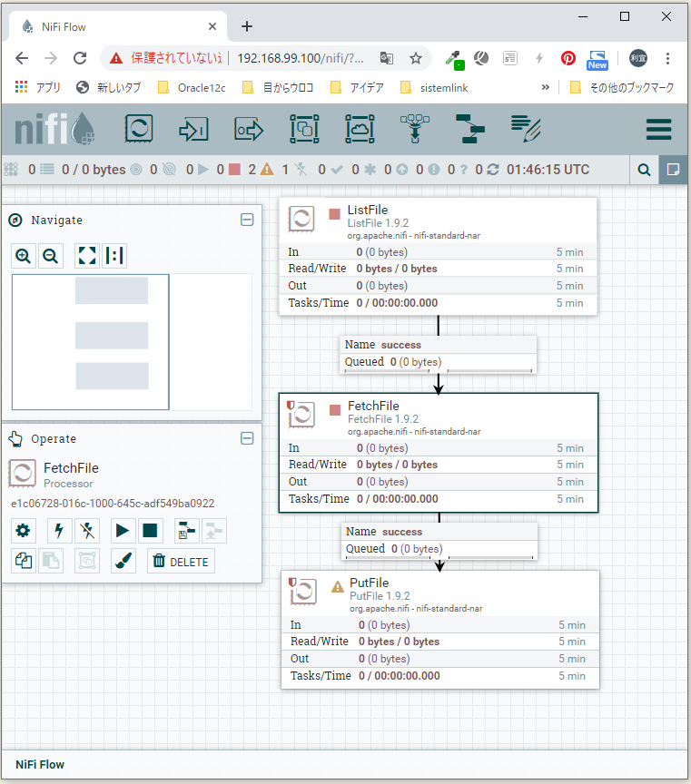The width and height of the screenshot is (691, 784).
Task: Select the Processor component in NiFi toolbar
Action: (139, 129)
